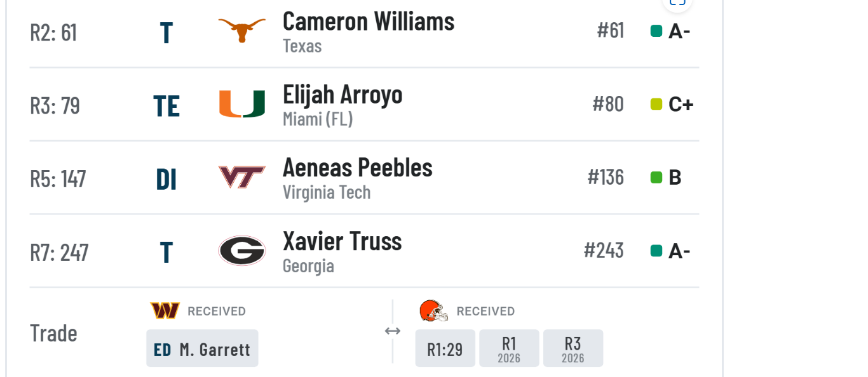This screenshot has width=868, height=377.
Task: Click the Virginia Tech VT logo
Action: pyautogui.click(x=241, y=178)
